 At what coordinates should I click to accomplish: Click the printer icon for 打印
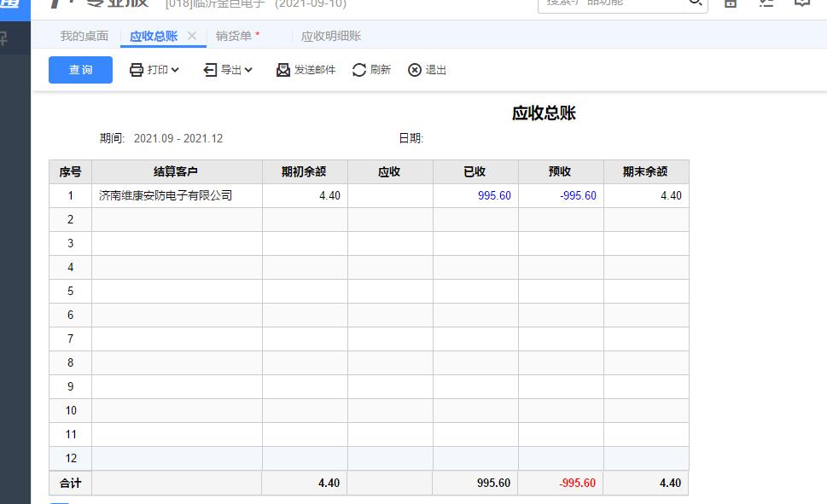(x=136, y=70)
